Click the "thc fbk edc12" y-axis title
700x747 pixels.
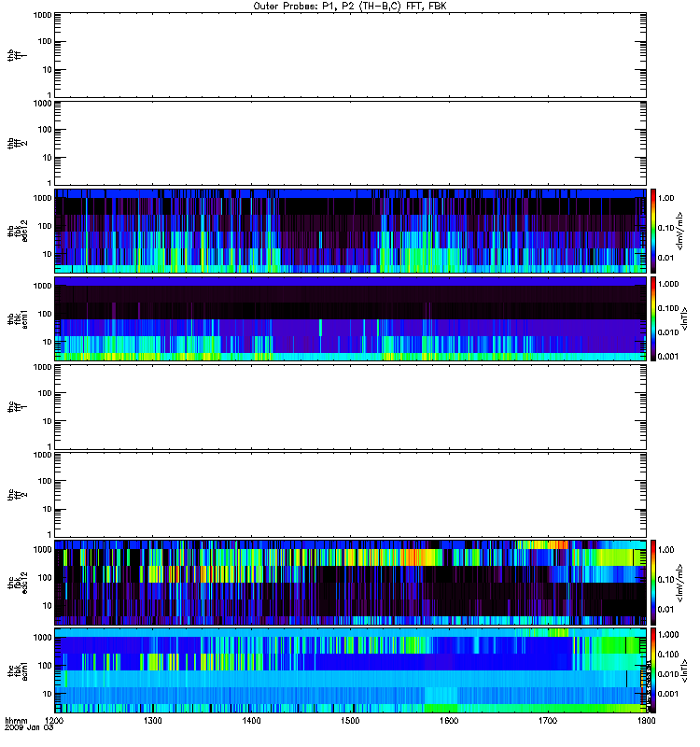tap(18, 582)
